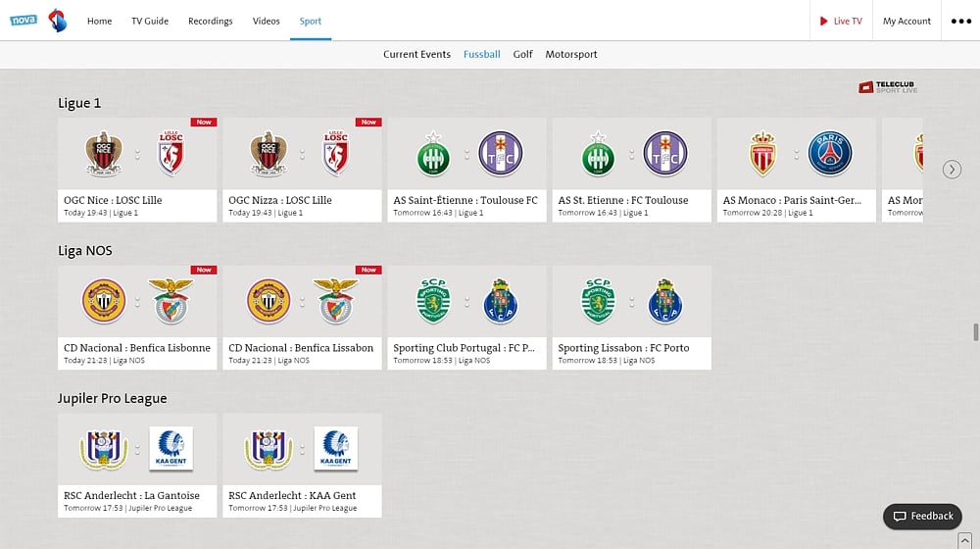Click 'Tomorrow 17:53 | Jupiler Pro League' under KAA Gent

292,508
